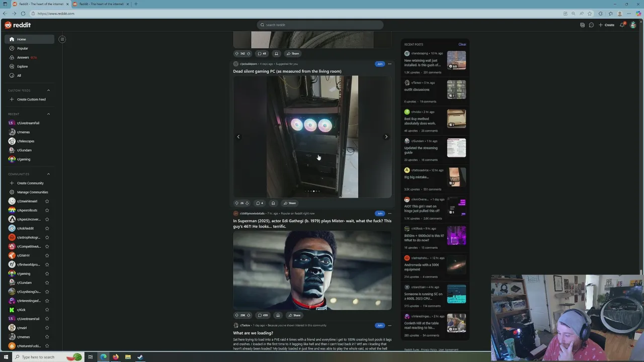Open browser settings and more menu
This screenshot has width=644, height=362.
[629, 14]
